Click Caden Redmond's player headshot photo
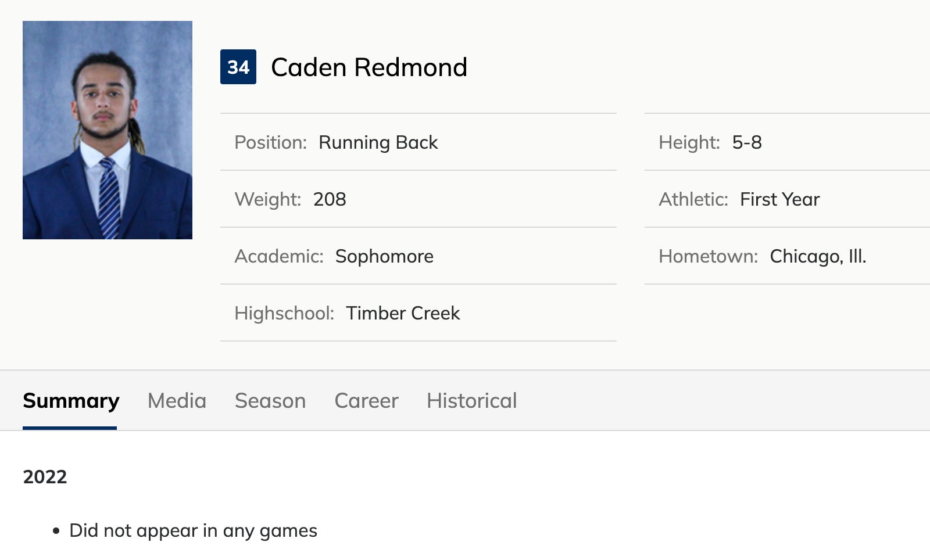 pyautogui.click(x=108, y=130)
